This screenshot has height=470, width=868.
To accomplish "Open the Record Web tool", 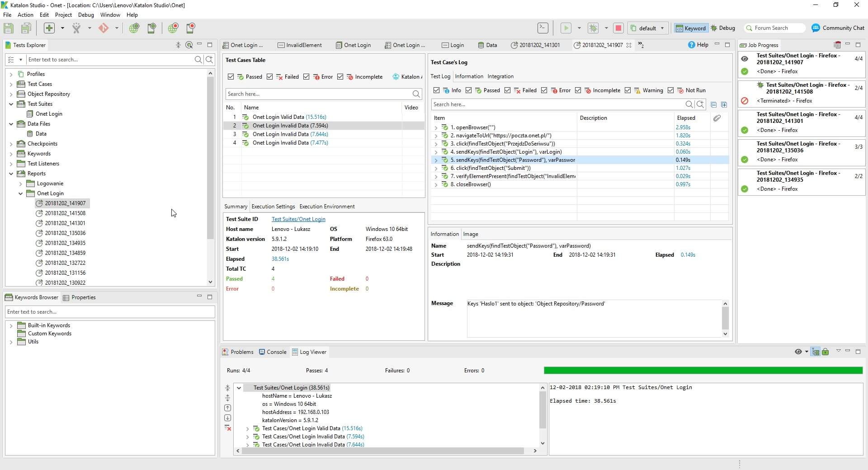I will 173,28.
